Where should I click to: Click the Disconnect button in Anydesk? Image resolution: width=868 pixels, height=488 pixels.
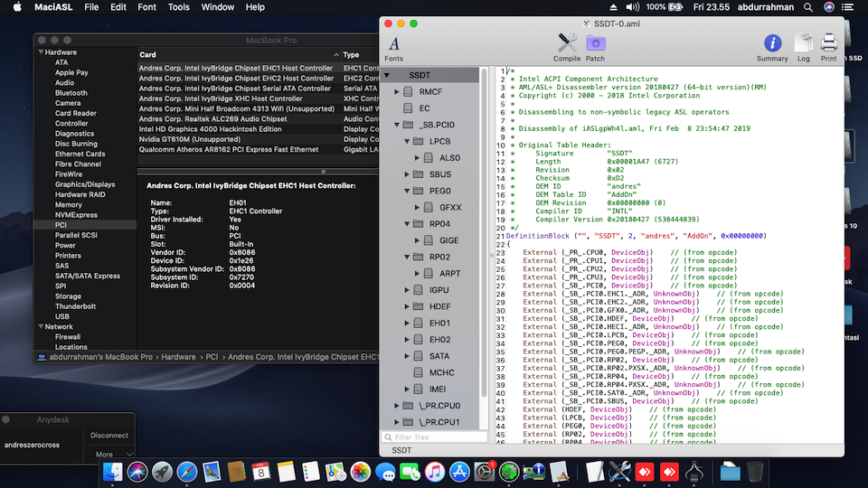point(109,435)
